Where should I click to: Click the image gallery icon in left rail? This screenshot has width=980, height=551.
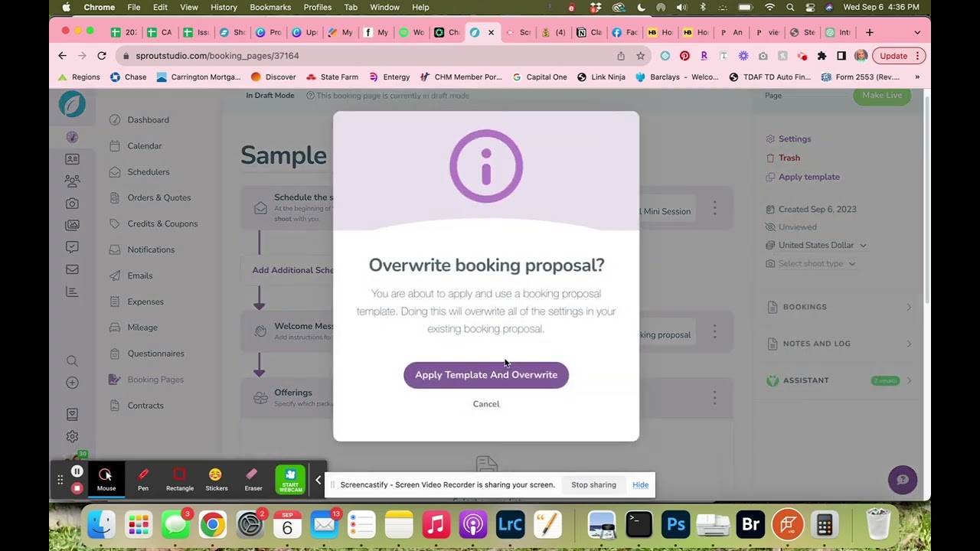click(72, 226)
